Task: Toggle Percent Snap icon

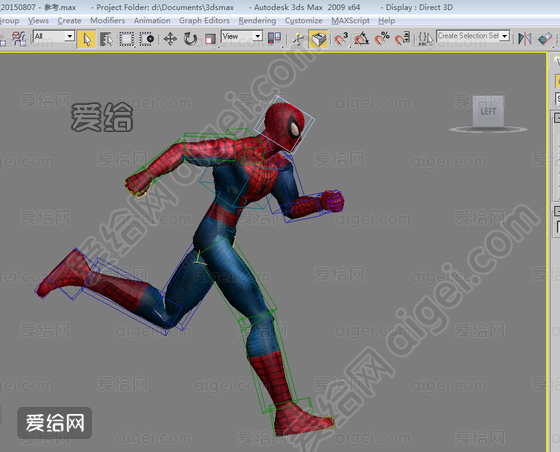Action: [x=382, y=39]
